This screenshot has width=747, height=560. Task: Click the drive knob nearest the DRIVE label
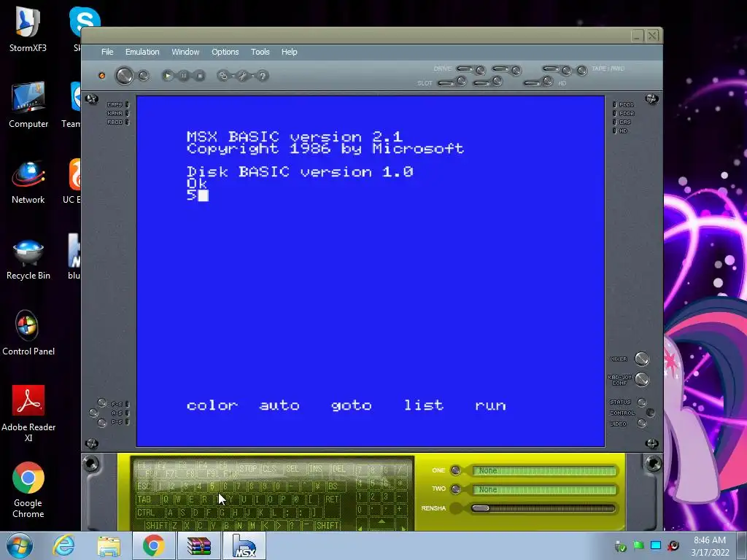click(480, 71)
